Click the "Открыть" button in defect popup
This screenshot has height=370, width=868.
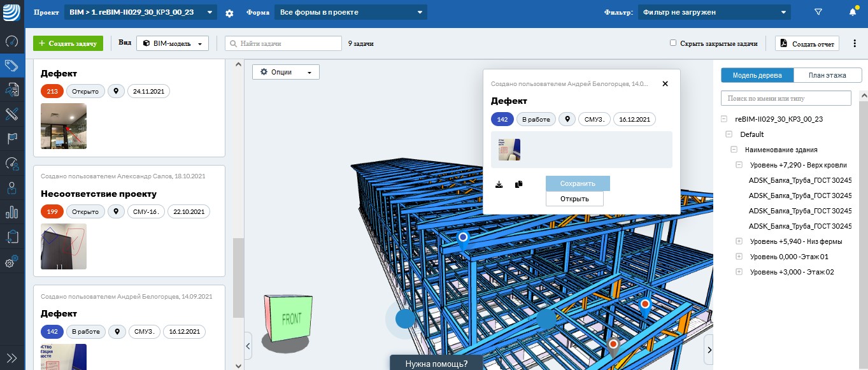point(574,199)
